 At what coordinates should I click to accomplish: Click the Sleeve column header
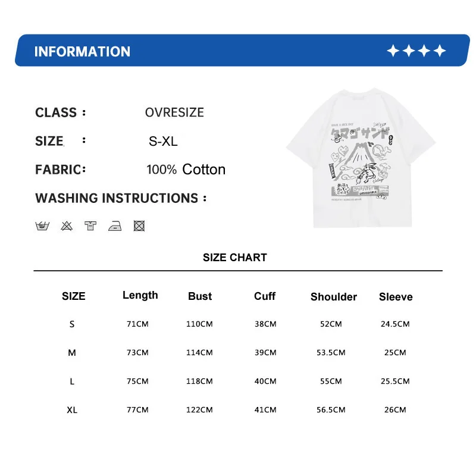click(x=396, y=296)
